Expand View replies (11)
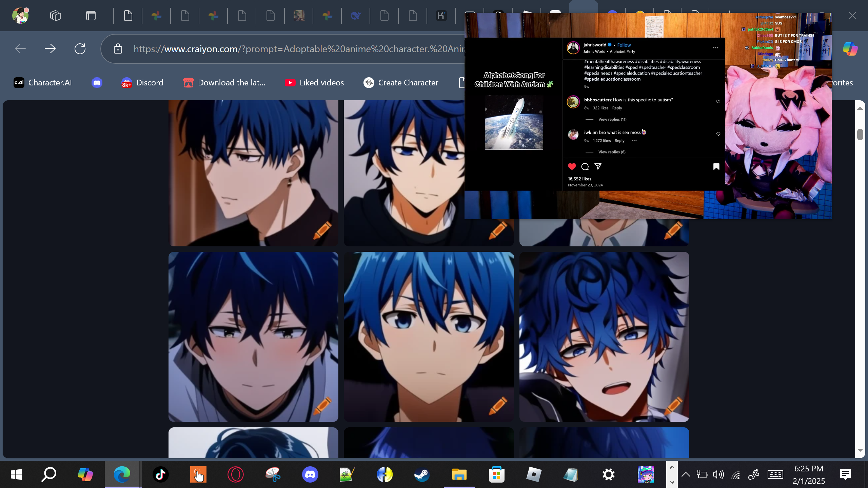Image resolution: width=868 pixels, height=488 pixels. [612, 119]
